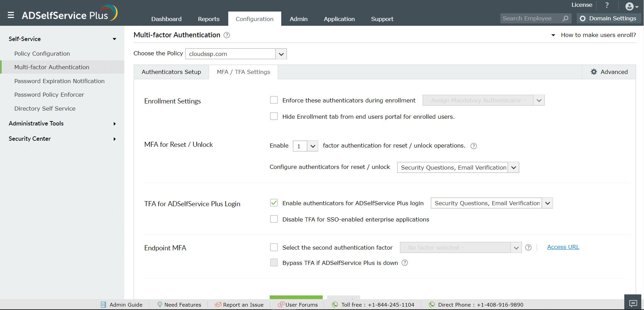Click the User Forums icon
The height and width of the screenshot is (310, 644).
pyautogui.click(x=281, y=305)
